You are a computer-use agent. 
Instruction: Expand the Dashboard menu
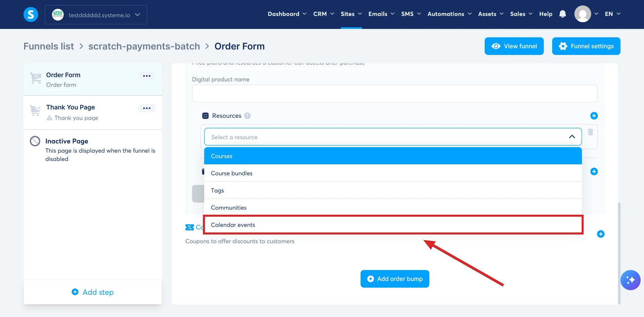tap(287, 14)
